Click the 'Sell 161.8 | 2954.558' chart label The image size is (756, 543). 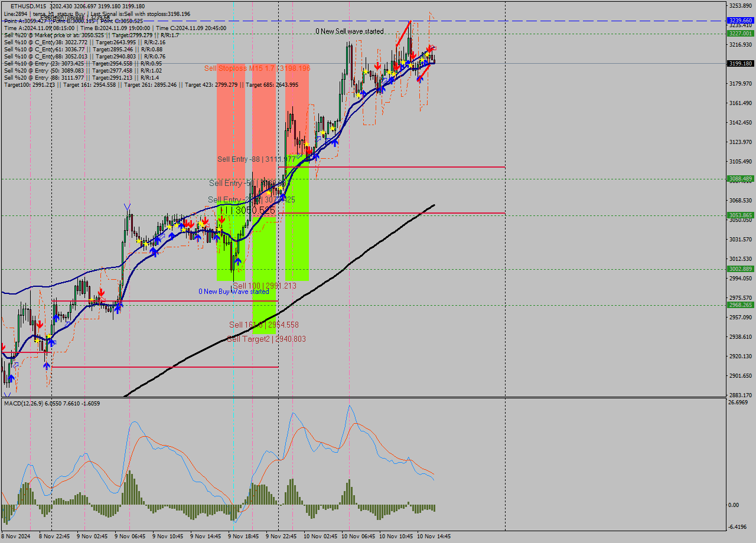tap(264, 325)
